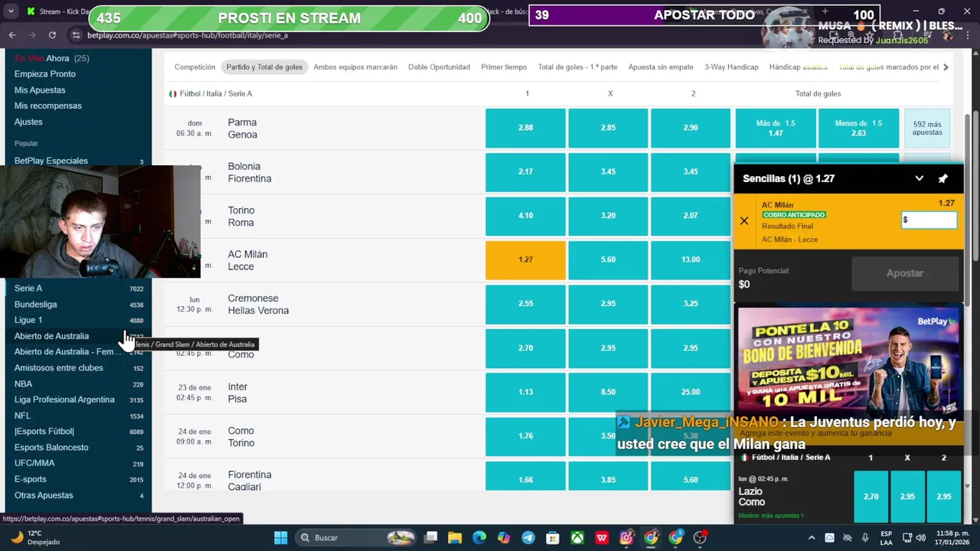Deselect the AC Milán 1.27 odds
The width and height of the screenshot is (980, 551).
(x=525, y=259)
